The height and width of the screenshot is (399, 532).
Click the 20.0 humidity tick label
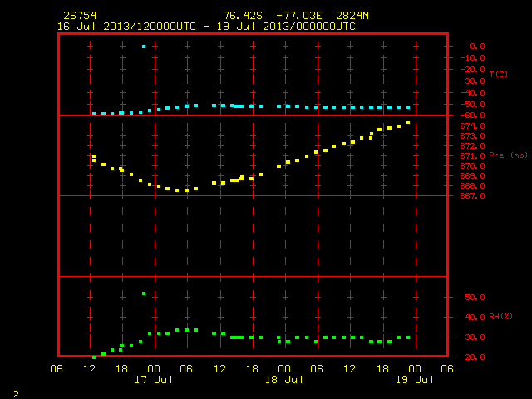[x=475, y=357]
